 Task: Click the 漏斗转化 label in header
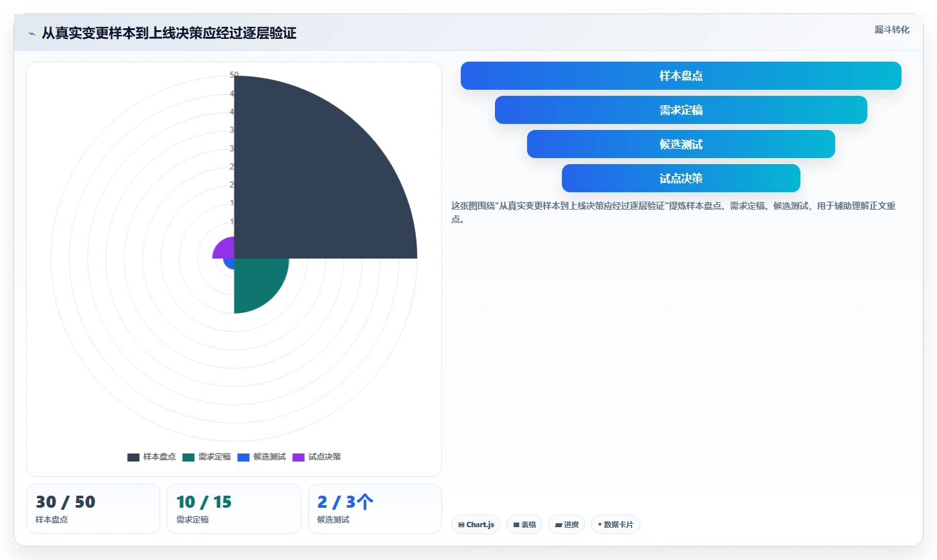[x=892, y=29]
